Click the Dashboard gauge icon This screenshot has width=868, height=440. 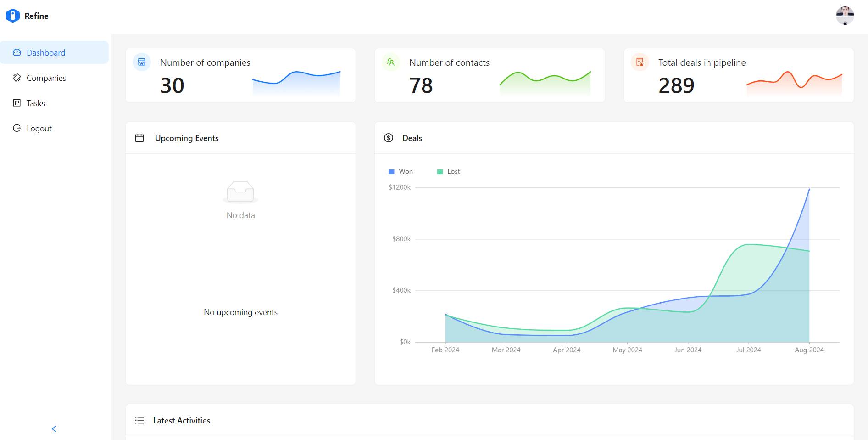17,52
